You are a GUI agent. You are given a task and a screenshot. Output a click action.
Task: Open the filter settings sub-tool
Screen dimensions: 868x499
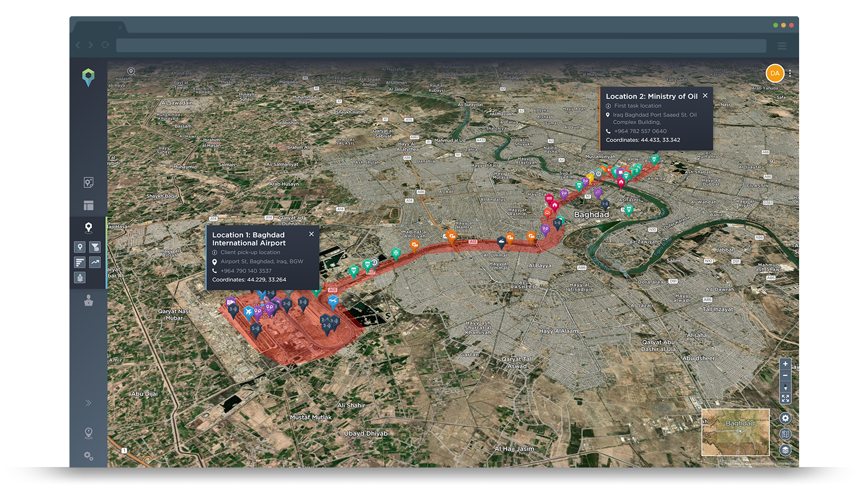(95, 247)
